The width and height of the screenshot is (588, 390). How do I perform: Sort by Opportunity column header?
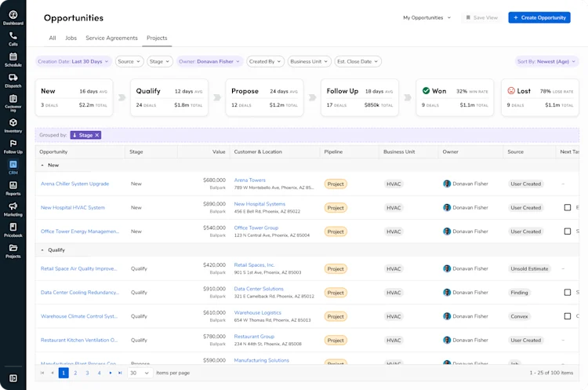(53, 151)
